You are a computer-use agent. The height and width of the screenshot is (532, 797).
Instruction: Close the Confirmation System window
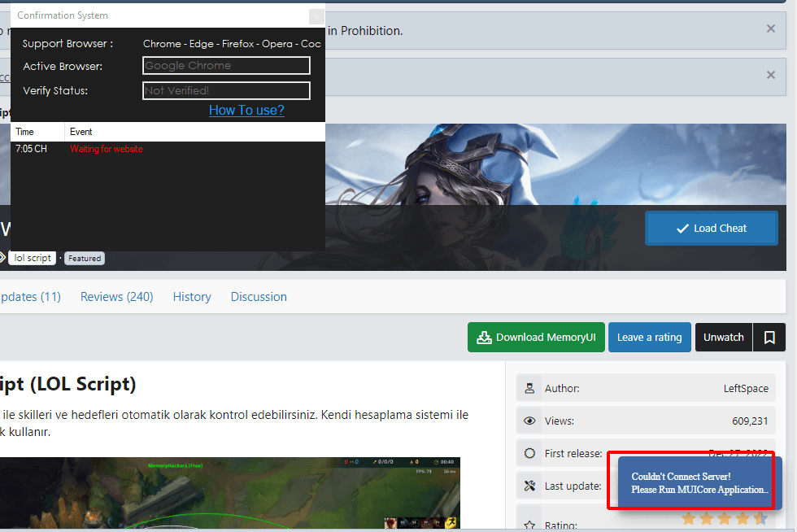[x=316, y=16]
